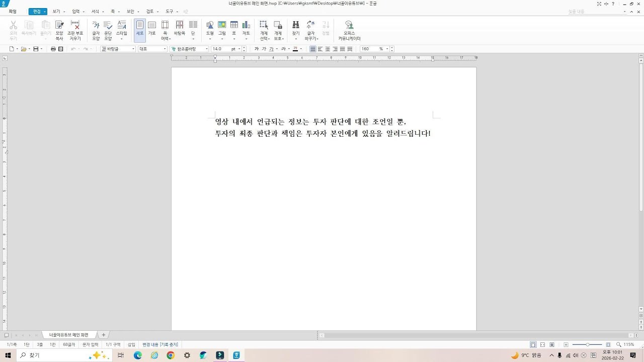Open Chrome from the taskbar
The height and width of the screenshot is (362, 644).
[171, 355]
